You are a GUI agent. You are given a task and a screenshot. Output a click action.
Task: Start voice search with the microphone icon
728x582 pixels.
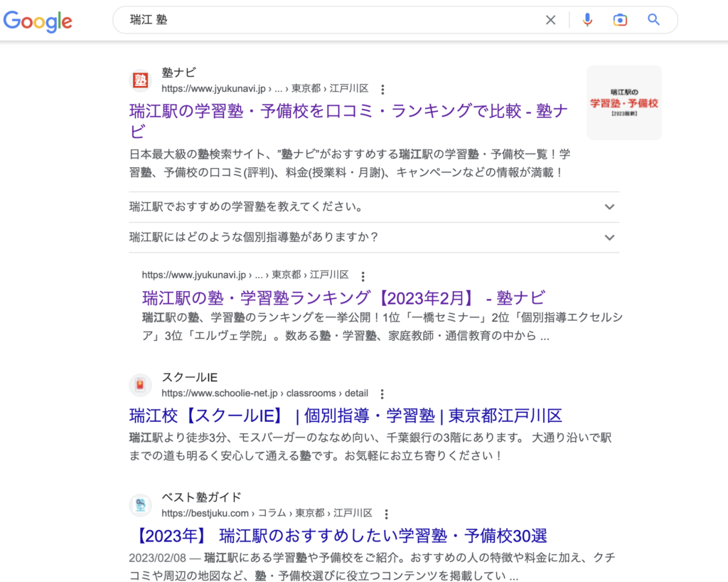[587, 20]
